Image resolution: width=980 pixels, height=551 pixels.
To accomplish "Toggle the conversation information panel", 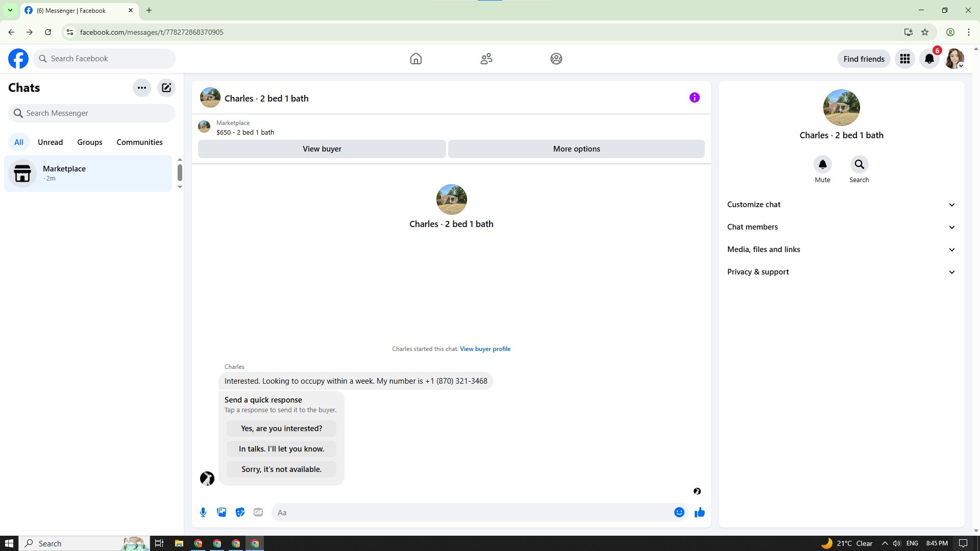I will click(694, 97).
